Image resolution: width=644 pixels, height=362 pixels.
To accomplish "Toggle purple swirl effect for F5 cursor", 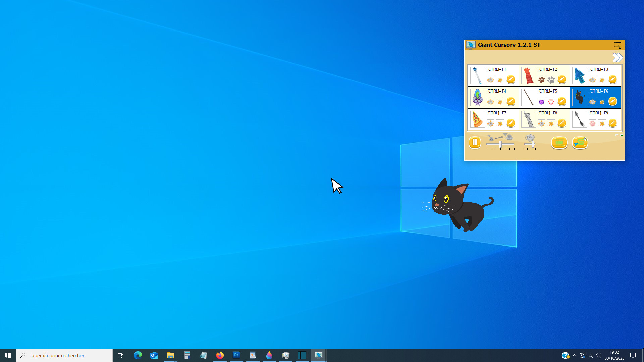I will click(541, 102).
